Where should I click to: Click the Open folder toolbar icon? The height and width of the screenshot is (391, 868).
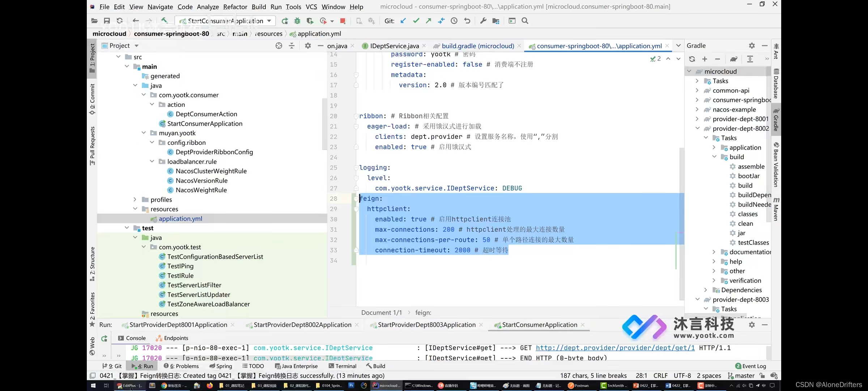click(x=94, y=21)
